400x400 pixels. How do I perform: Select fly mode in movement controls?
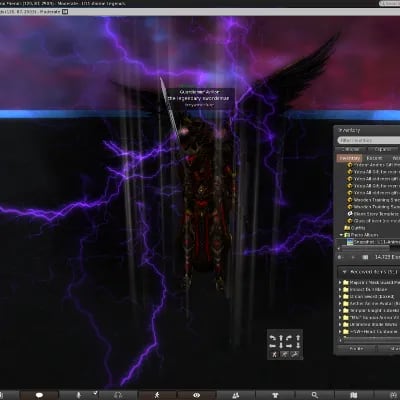point(295,354)
